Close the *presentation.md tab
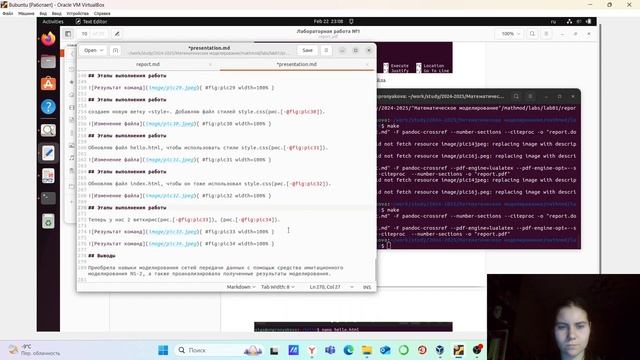The image size is (640, 360). click(x=367, y=64)
